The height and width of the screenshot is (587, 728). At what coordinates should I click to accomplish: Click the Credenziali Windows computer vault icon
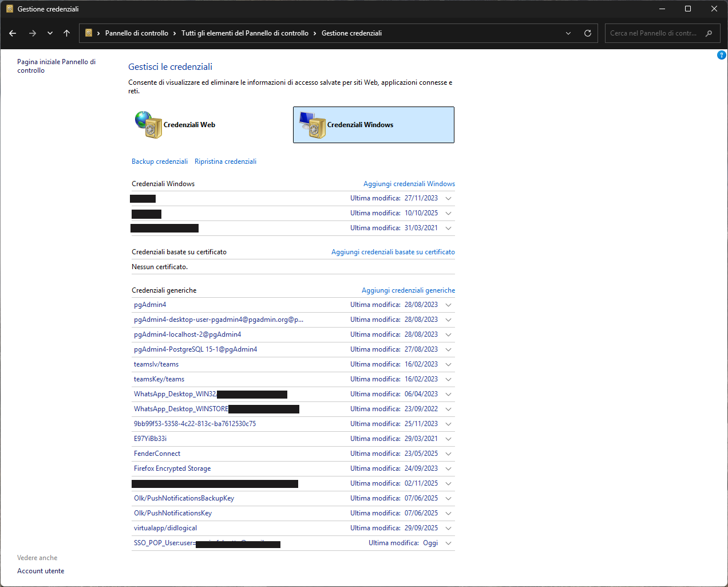pyautogui.click(x=312, y=125)
